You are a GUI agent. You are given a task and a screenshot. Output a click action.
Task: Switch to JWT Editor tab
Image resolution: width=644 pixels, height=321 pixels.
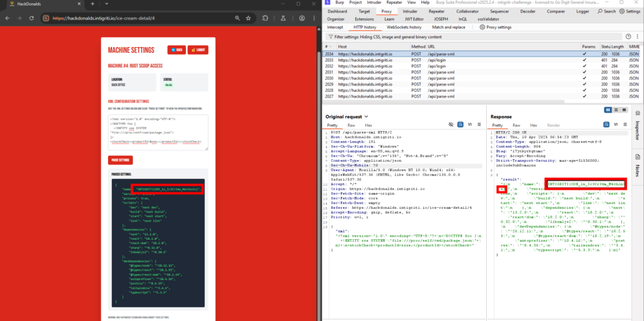pos(415,19)
